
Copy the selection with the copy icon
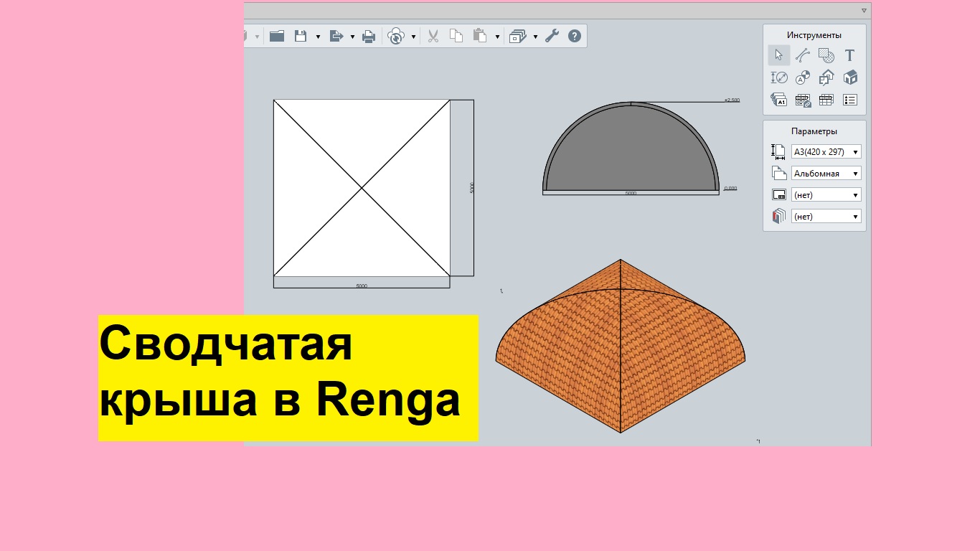[456, 36]
